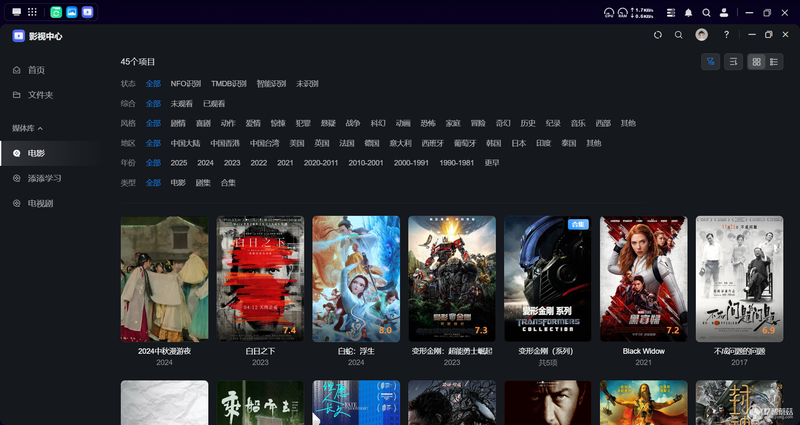This screenshot has width=800, height=425.
Task: Switch to the purple video app icon in top bar
Action: point(88,12)
